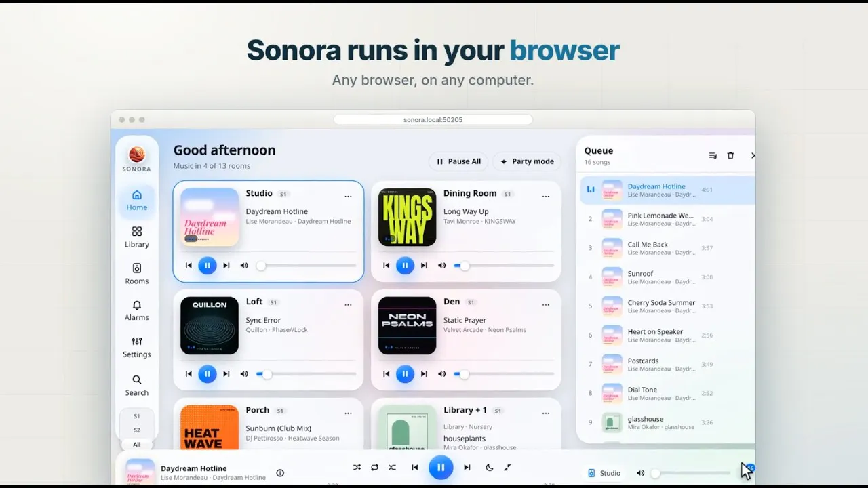Open the Dining Room options menu

546,197
